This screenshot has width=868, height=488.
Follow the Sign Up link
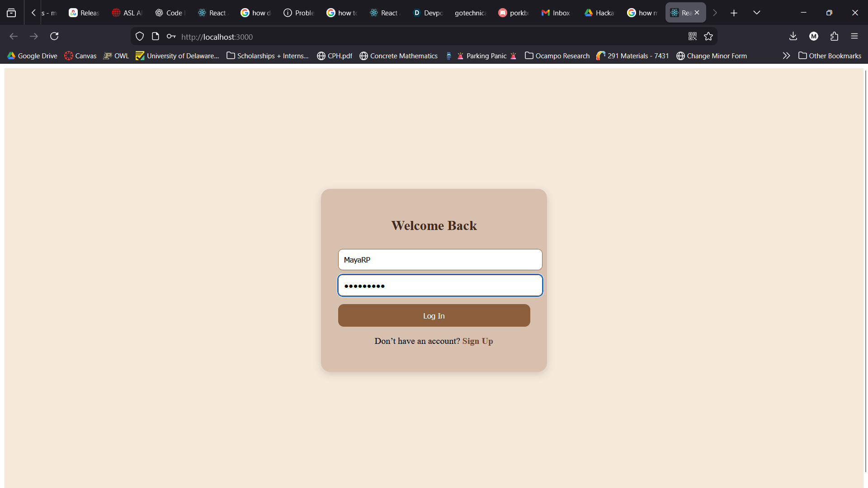click(x=477, y=341)
